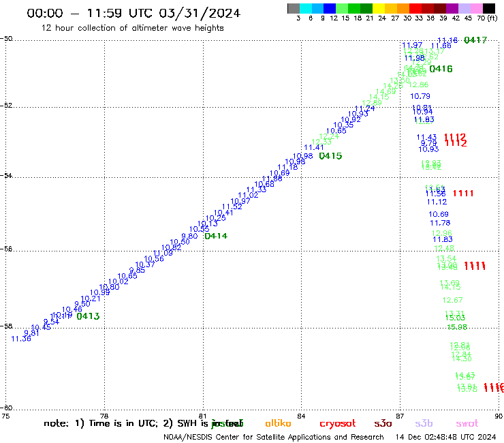The image size is (504, 443).
Task: Click the wave height value '11.36'
Action: [21, 339]
